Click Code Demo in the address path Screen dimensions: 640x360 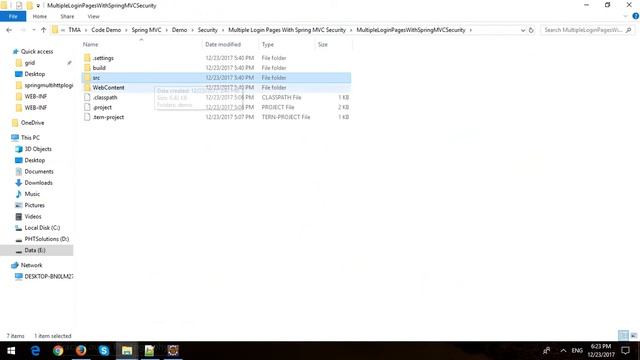[106, 30]
